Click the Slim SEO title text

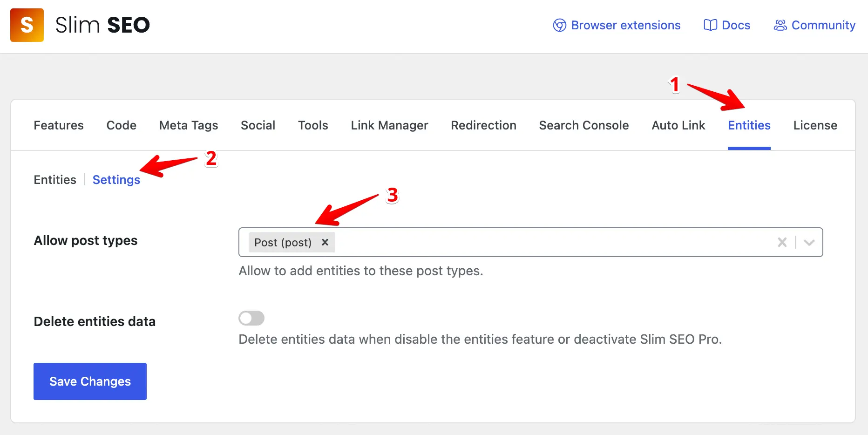pos(102,25)
